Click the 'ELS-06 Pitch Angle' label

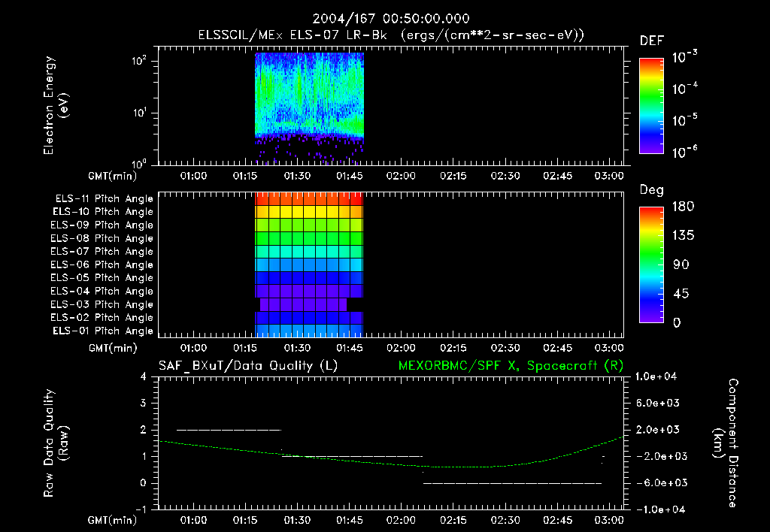(102, 265)
